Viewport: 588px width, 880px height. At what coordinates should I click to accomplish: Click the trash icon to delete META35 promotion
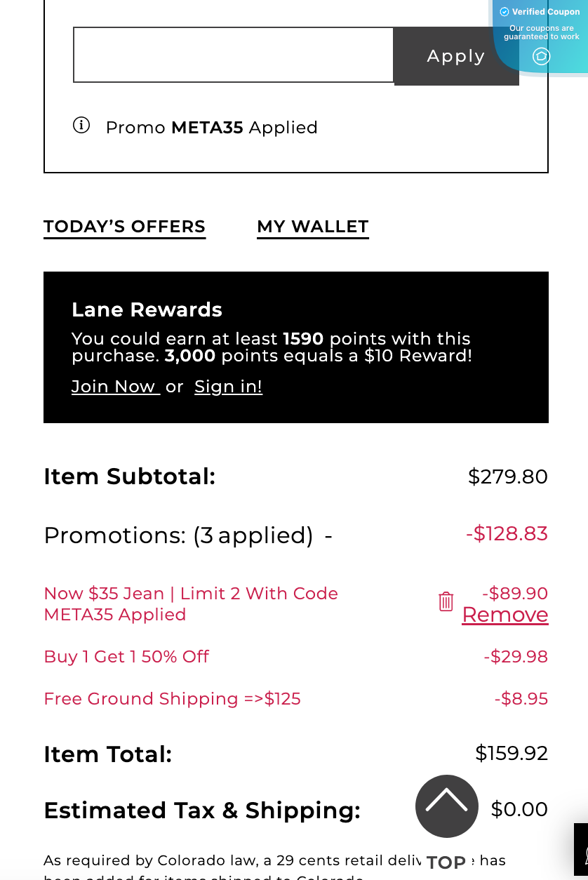click(446, 601)
